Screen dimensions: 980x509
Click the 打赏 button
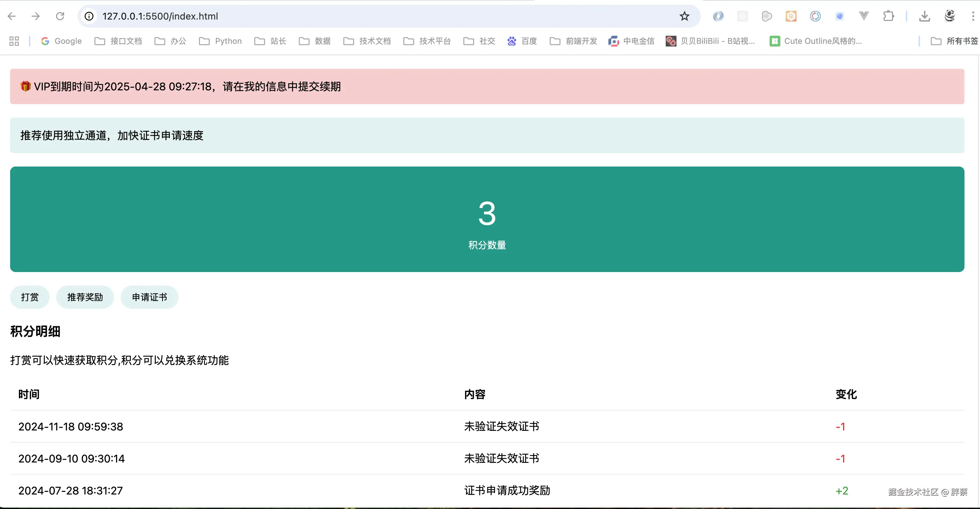[x=30, y=297]
